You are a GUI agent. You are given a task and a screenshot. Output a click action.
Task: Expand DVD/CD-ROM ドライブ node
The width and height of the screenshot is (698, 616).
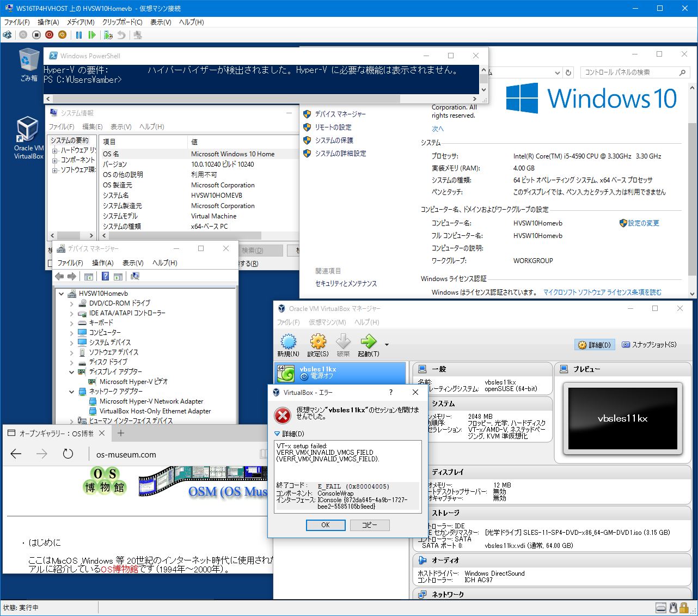coord(71,303)
